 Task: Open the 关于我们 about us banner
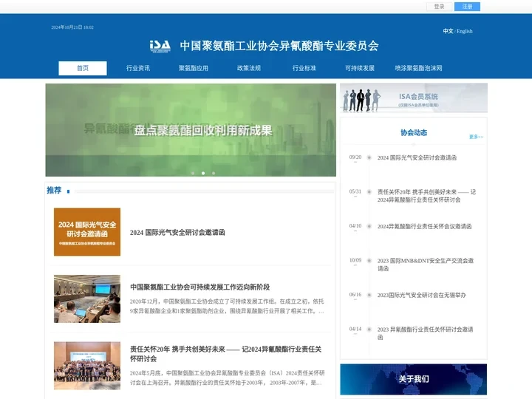point(414,379)
